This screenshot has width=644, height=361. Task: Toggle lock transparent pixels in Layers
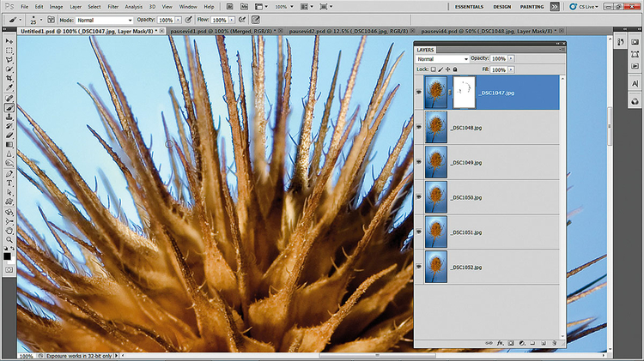(x=434, y=69)
